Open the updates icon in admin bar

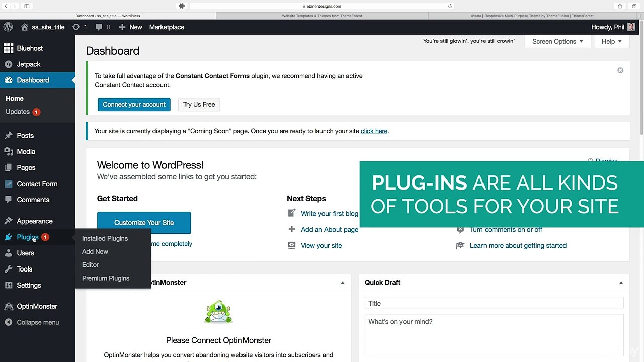pos(76,27)
